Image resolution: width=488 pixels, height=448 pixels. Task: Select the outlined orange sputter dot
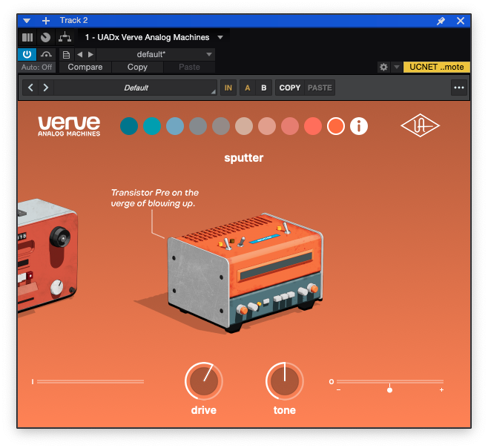336,126
